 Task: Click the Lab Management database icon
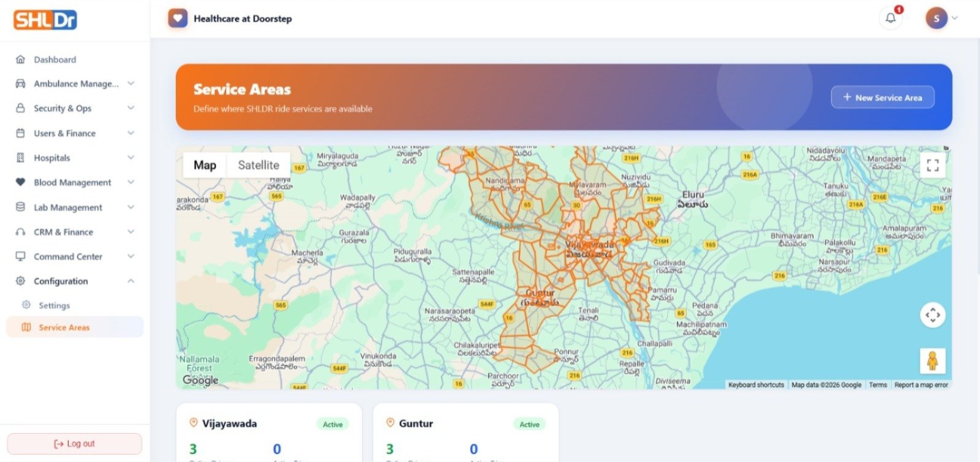tap(20, 207)
